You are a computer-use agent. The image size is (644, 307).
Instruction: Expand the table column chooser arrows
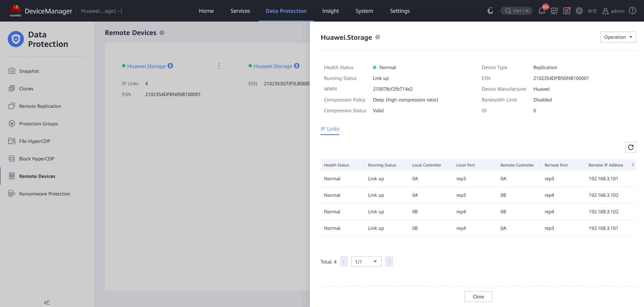[x=633, y=165]
